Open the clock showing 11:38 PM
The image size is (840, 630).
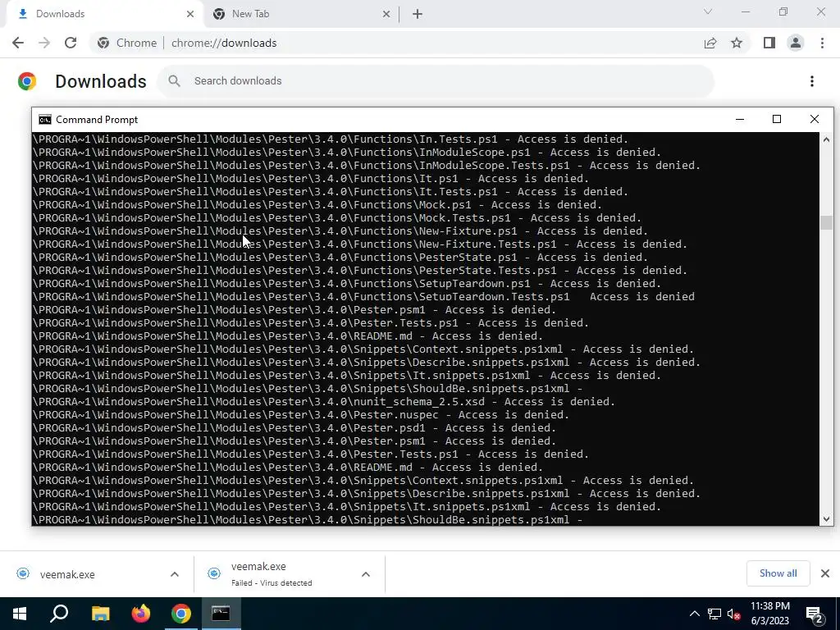pos(769,614)
